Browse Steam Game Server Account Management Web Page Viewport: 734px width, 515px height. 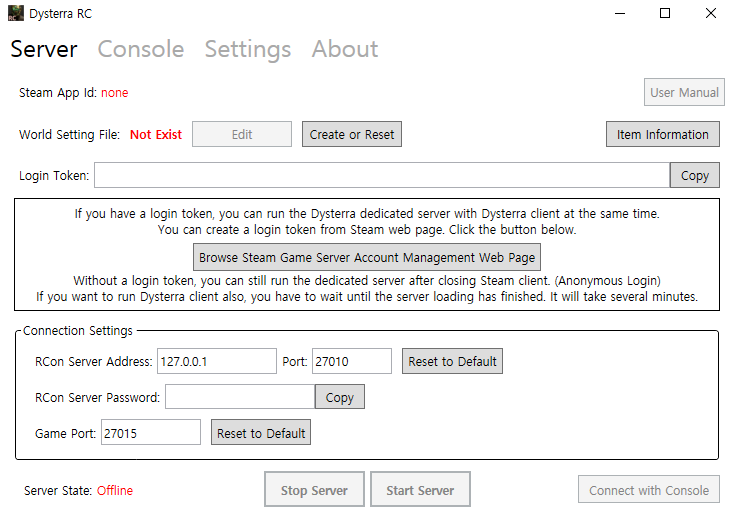coord(366,257)
